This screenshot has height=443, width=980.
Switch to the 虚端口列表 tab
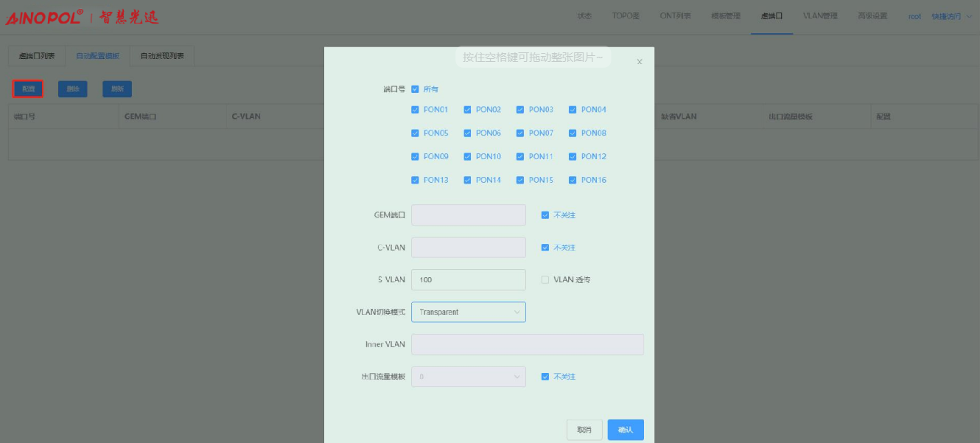(36, 56)
